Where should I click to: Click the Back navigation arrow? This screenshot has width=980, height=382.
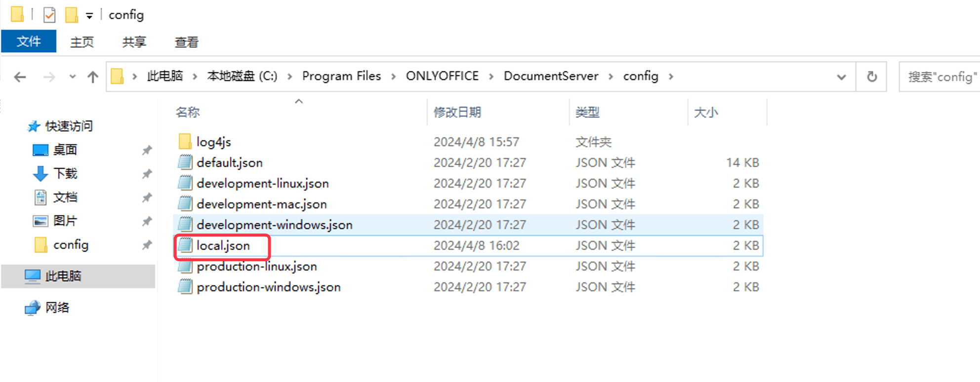(20, 77)
